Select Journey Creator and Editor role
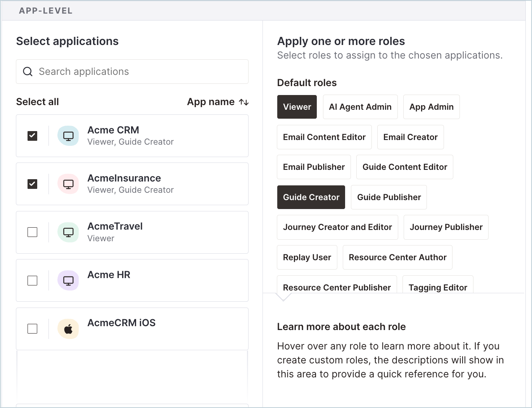Viewport: 532px width, 408px height. click(338, 227)
